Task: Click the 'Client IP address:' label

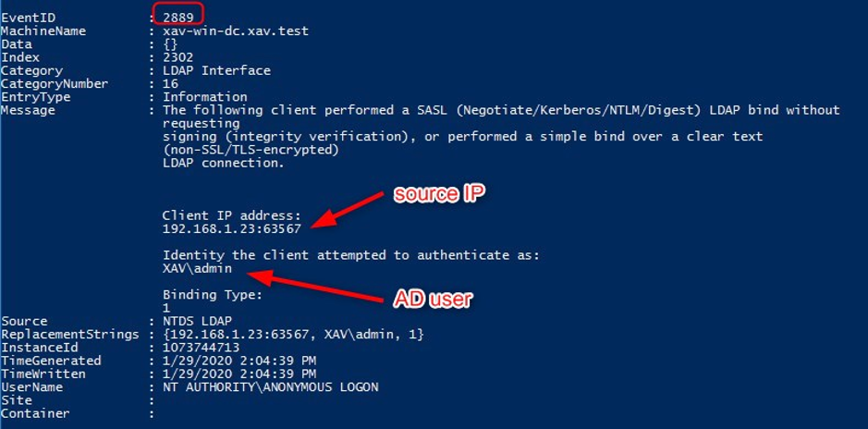Action: point(231,215)
